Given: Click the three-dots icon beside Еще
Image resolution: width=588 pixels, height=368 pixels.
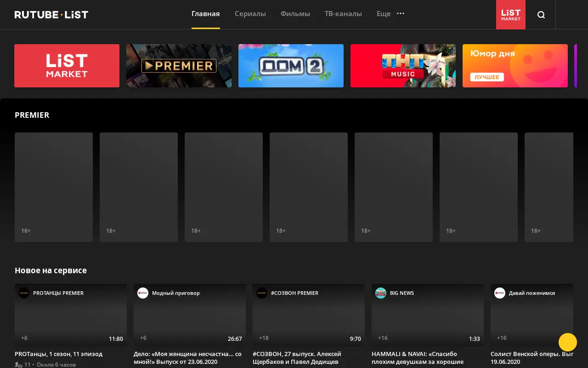Looking at the screenshot, I should 401,14.
